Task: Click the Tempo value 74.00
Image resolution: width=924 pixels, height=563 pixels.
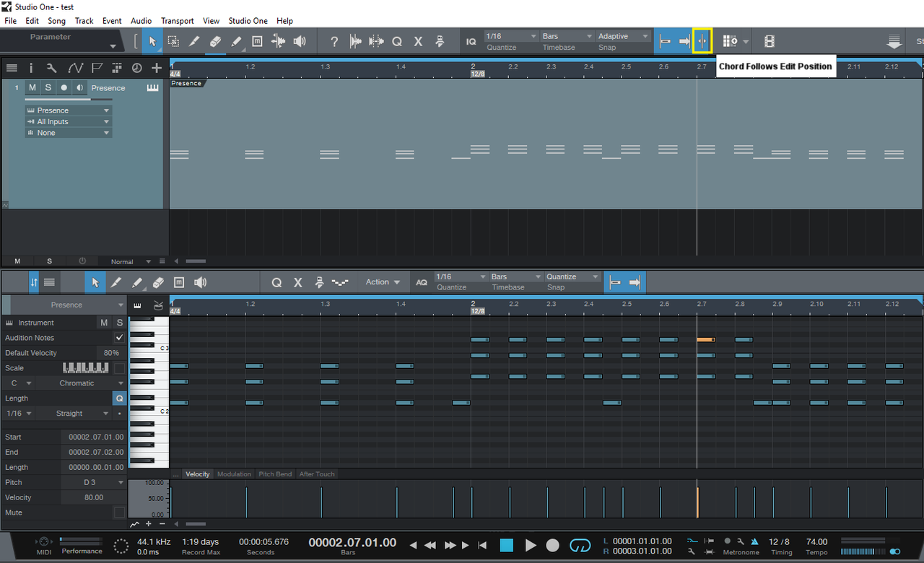Action: coord(816,541)
